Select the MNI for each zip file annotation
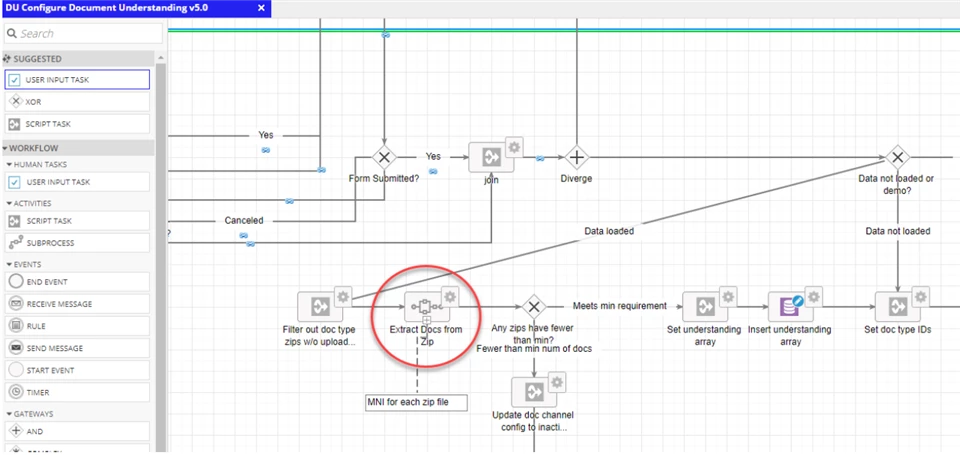The height and width of the screenshot is (455, 960). [x=416, y=402]
